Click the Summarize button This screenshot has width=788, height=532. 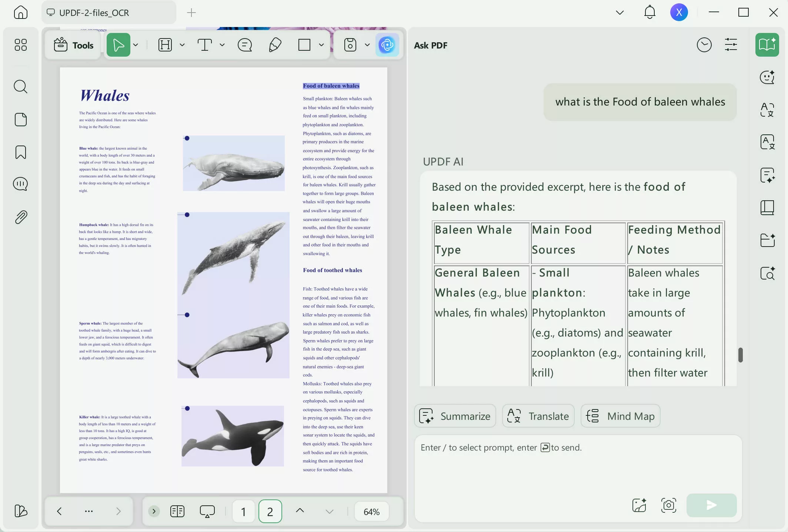(455, 416)
